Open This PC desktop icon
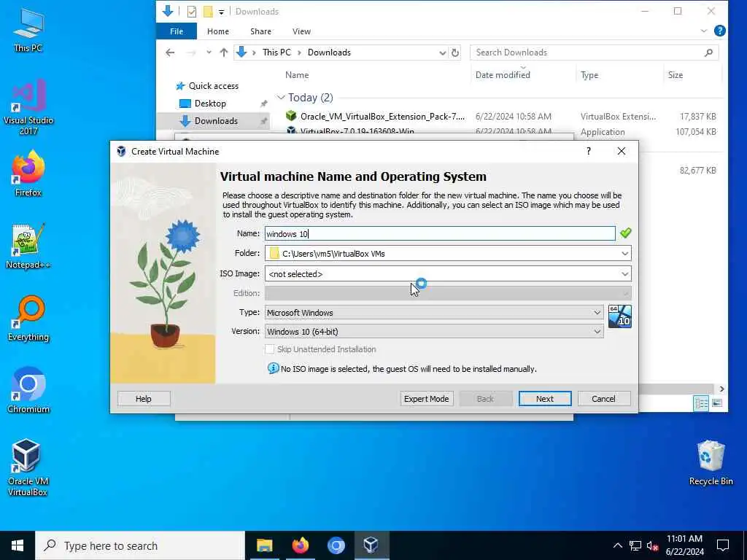 pyautogui.click(x=28, y=29)
